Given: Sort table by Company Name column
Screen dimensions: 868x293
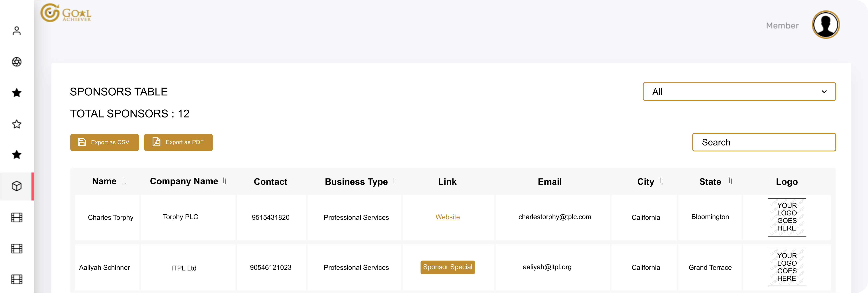Looking at the screenshot, I should click(x=225, y=181).
